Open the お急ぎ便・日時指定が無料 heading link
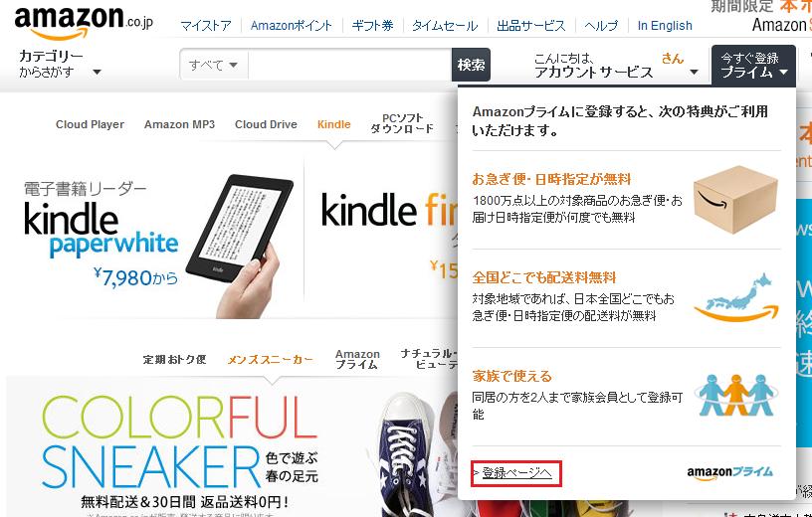 coord(551,180)
